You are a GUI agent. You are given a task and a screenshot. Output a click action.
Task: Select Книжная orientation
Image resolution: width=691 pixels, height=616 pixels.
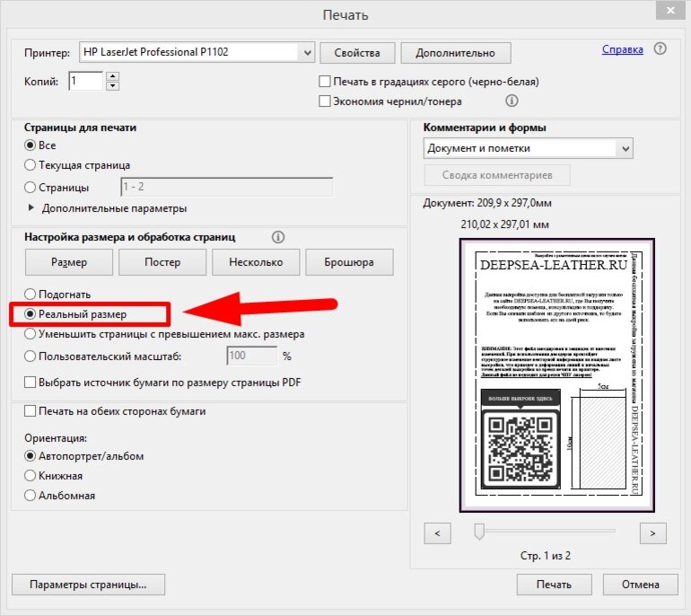coord(30,476)
